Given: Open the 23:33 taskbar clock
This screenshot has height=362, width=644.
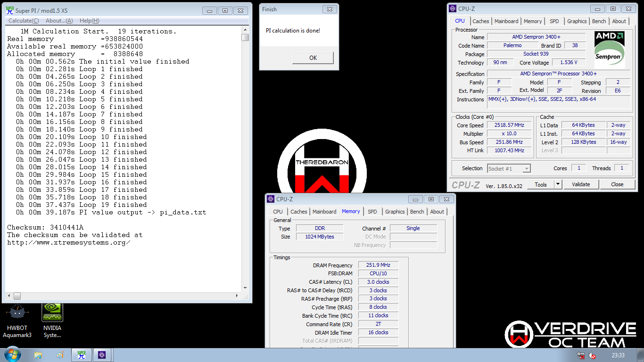Looking at the screenshot, I should tap(618, 355).
